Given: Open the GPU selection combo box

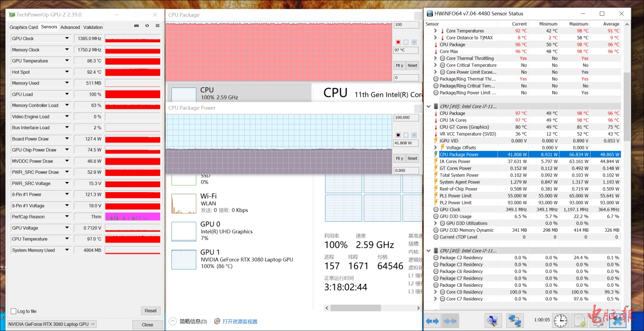Looking at the screenshot, I should point(52,324).
